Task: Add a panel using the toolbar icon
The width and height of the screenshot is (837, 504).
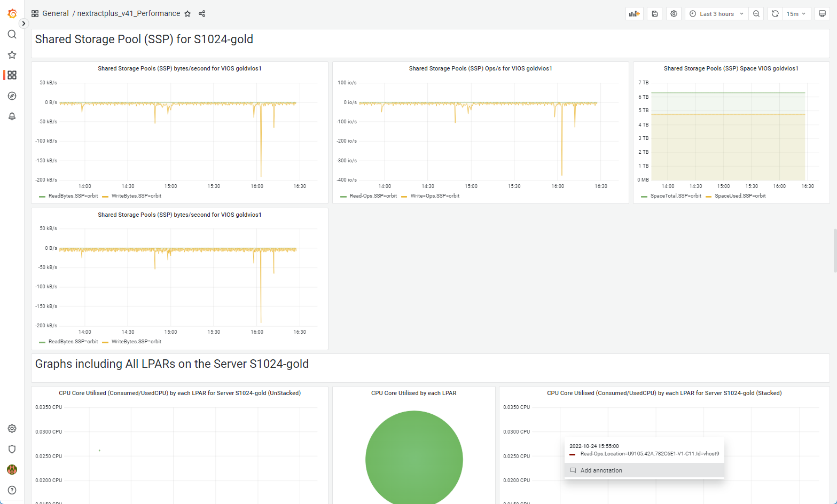Action: coord(634,14)
